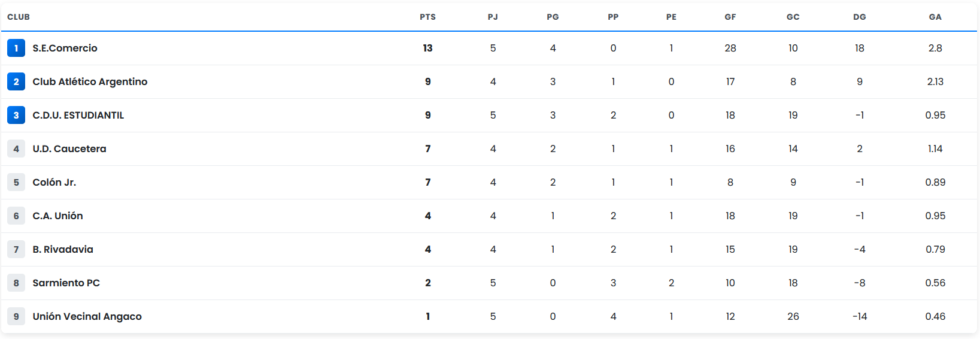This screenshot has height=339, width=980.
Task: Click the gray rank 5 badge
Action: 16,182
